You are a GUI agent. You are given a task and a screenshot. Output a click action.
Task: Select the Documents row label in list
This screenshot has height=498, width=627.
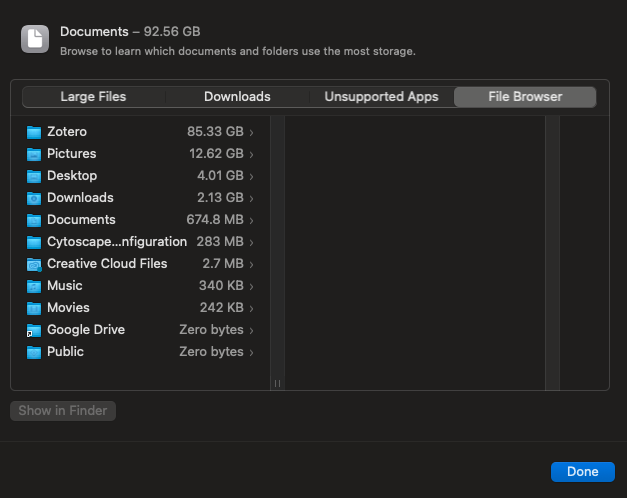(81, 220)
